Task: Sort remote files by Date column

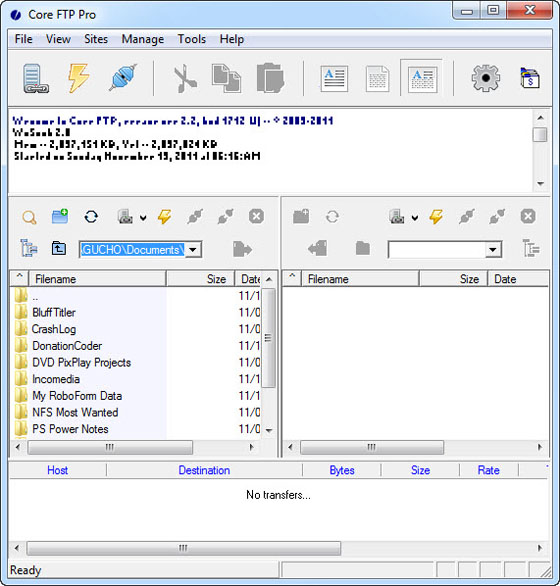Action: click(x=518, y=279)
